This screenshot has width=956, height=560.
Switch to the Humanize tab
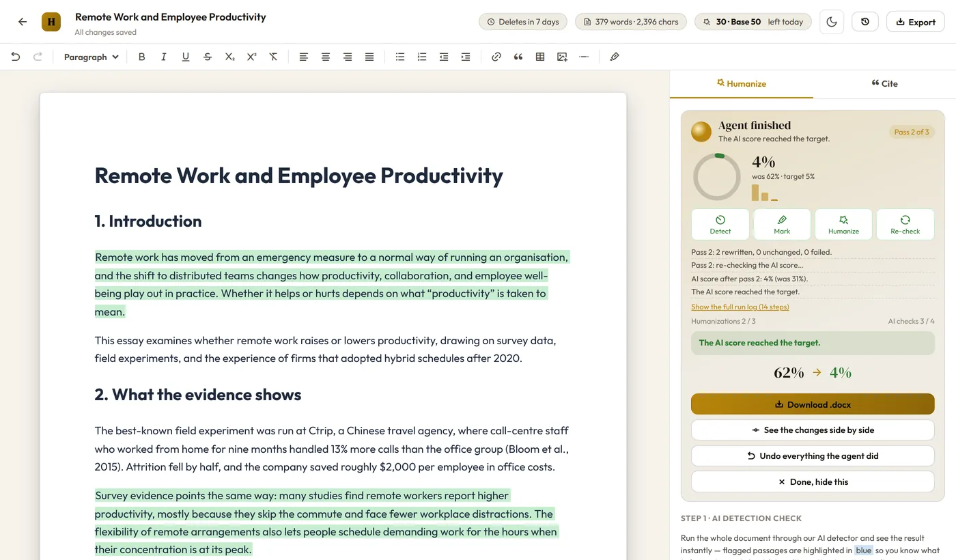(742, 84)
